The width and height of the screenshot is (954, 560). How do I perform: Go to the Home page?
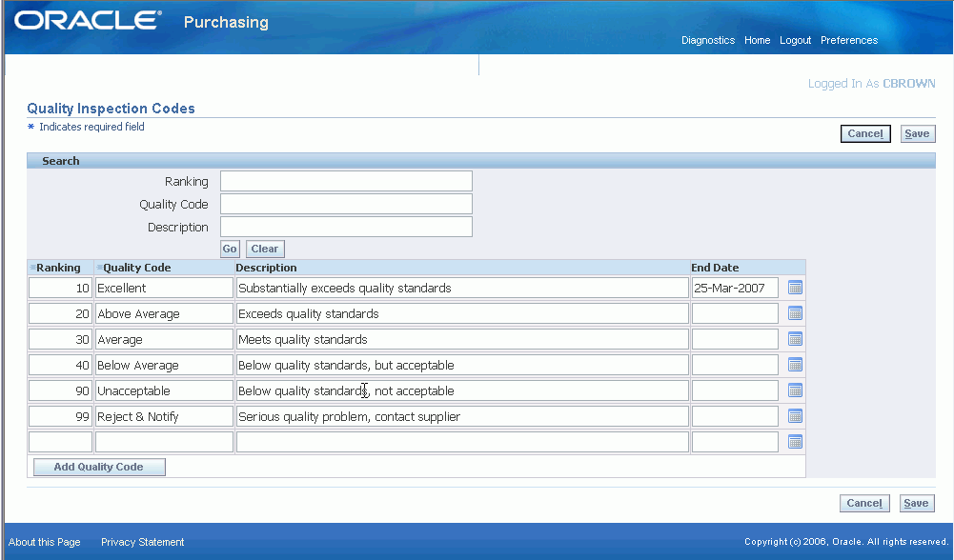point(758,40)
